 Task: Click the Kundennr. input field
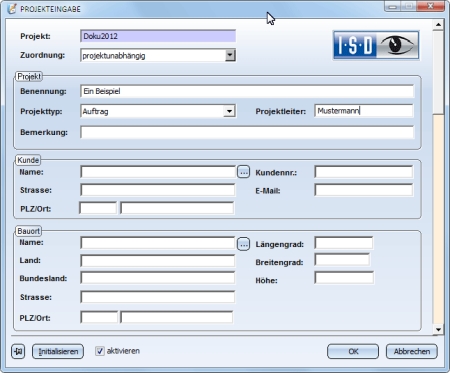point(364,172)
